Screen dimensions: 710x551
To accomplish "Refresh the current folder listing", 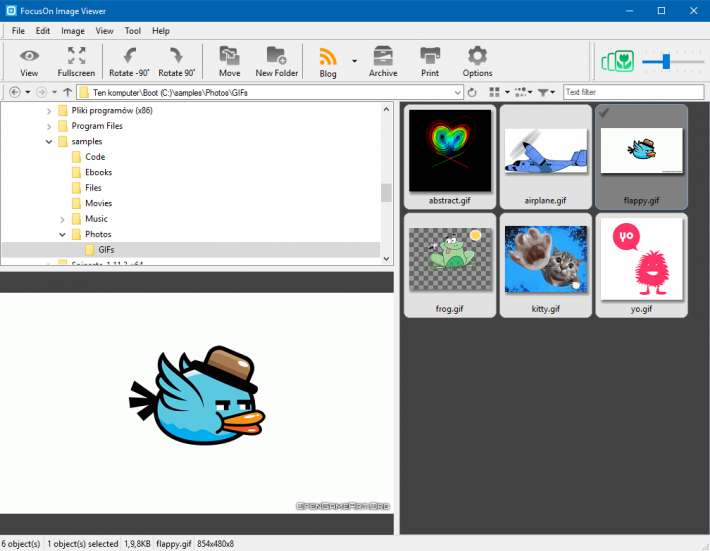I will click(472, 92).
